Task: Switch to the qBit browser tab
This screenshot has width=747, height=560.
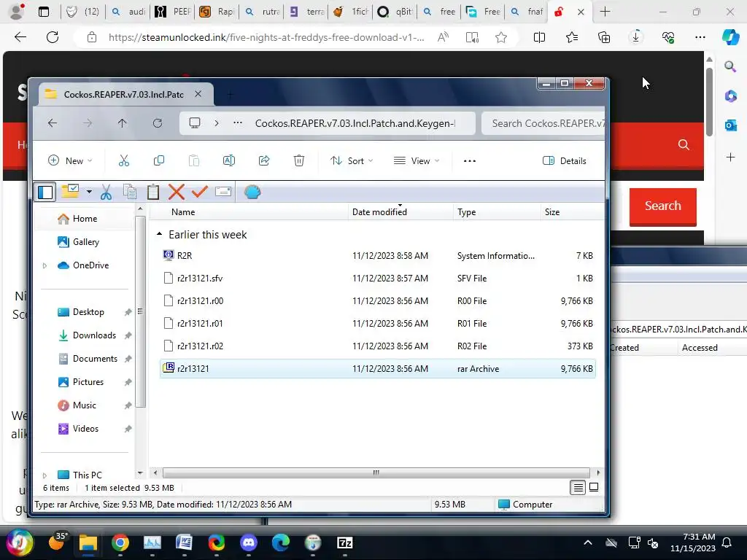Action: 394,12
